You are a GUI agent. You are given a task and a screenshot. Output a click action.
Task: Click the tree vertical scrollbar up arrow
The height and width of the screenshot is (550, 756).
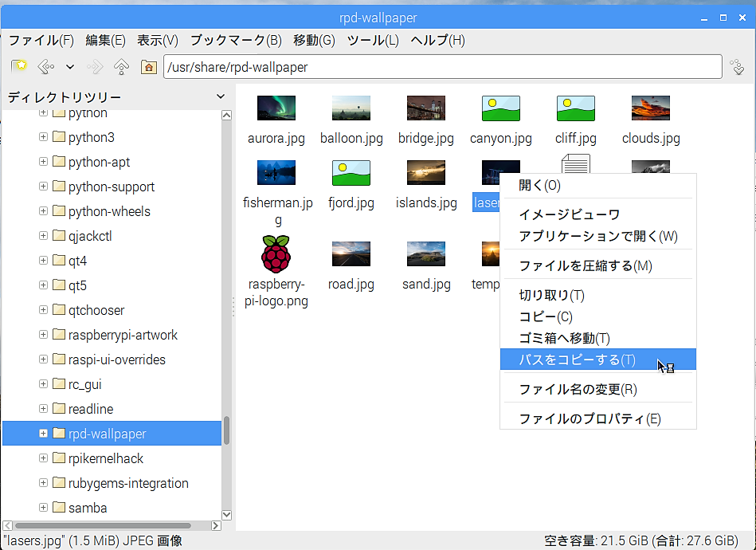click(226, 115)
